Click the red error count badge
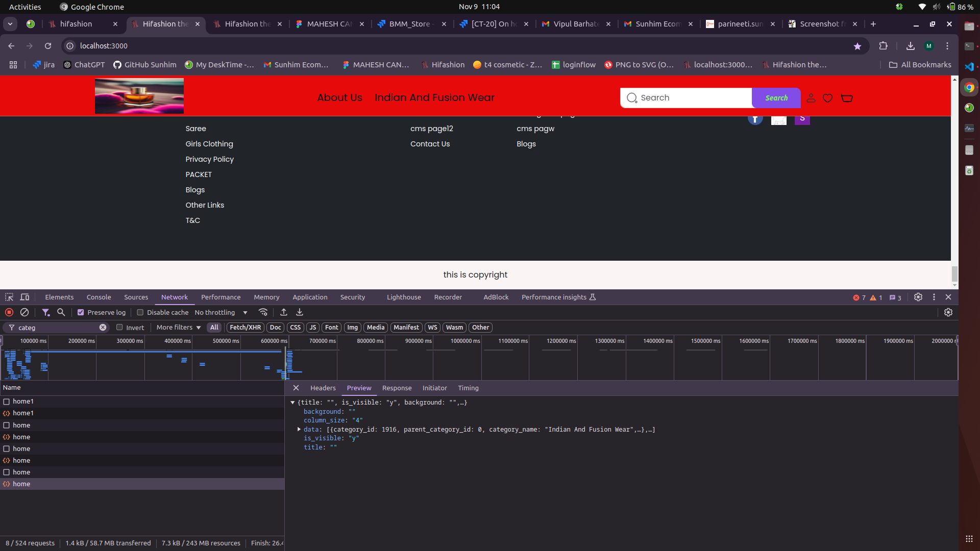The width and height of the screenshot is (980, 551). [860, 297]
